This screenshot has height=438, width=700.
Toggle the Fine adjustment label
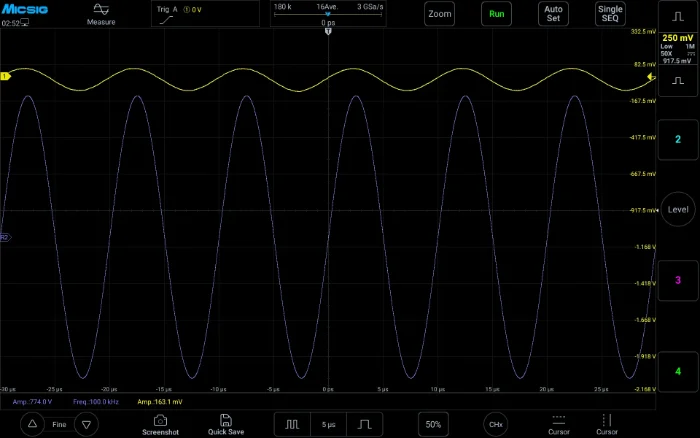pyautogui.click(x=59, y=425)
